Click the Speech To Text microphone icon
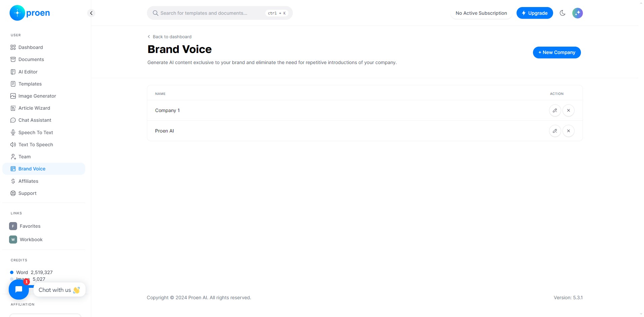 (x=13, y=133)
